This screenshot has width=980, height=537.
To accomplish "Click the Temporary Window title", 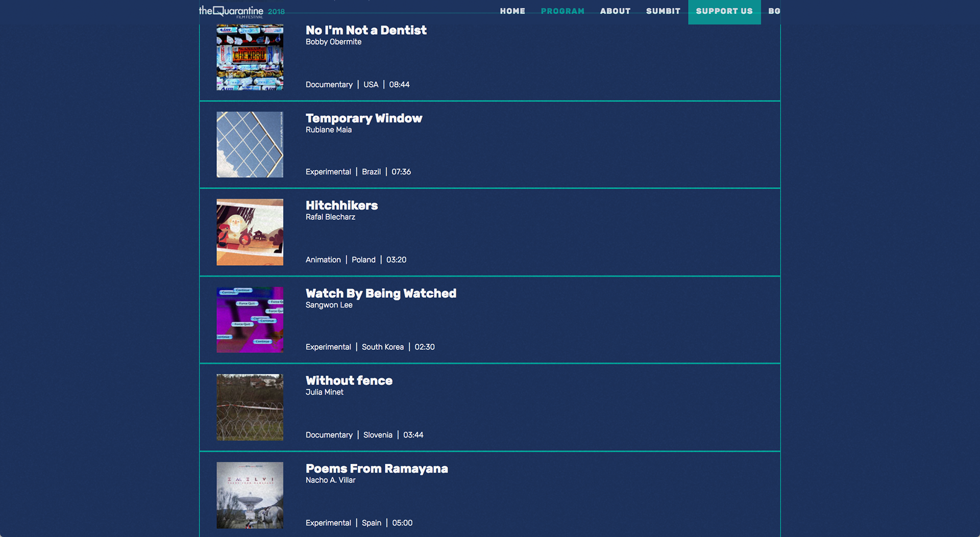I will point(364,118).
